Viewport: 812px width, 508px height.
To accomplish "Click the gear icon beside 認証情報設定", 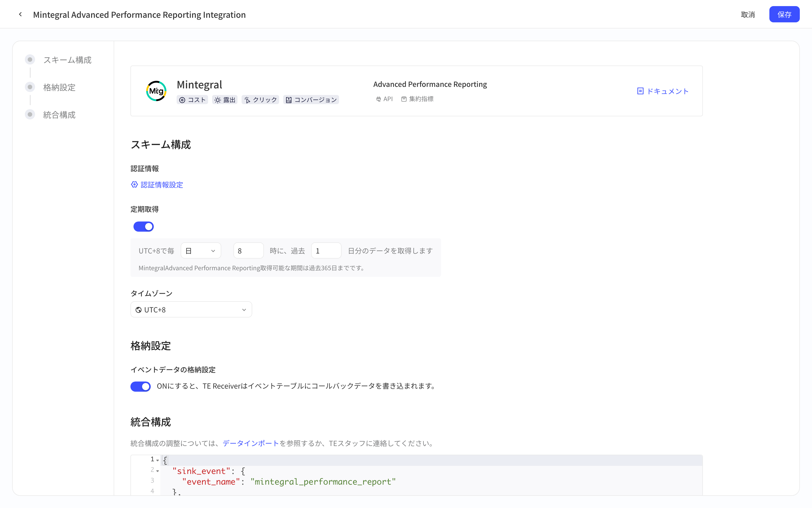I will pos(134,184).
